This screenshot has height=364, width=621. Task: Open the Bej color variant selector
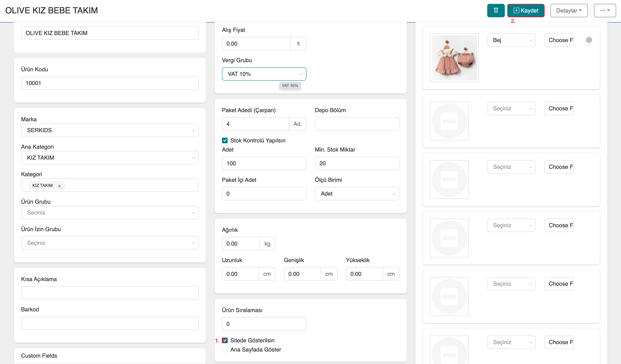pyautogui.click(x=511, y=40)
